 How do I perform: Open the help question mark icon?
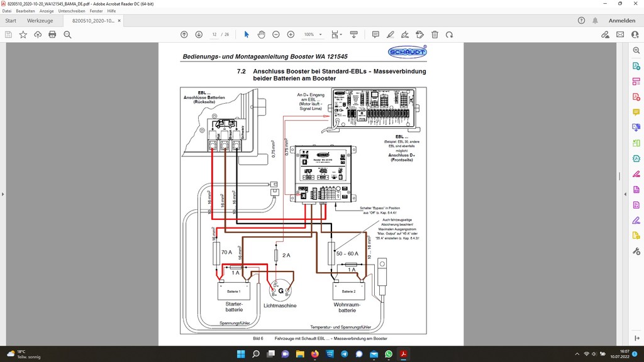click(581, 21)
